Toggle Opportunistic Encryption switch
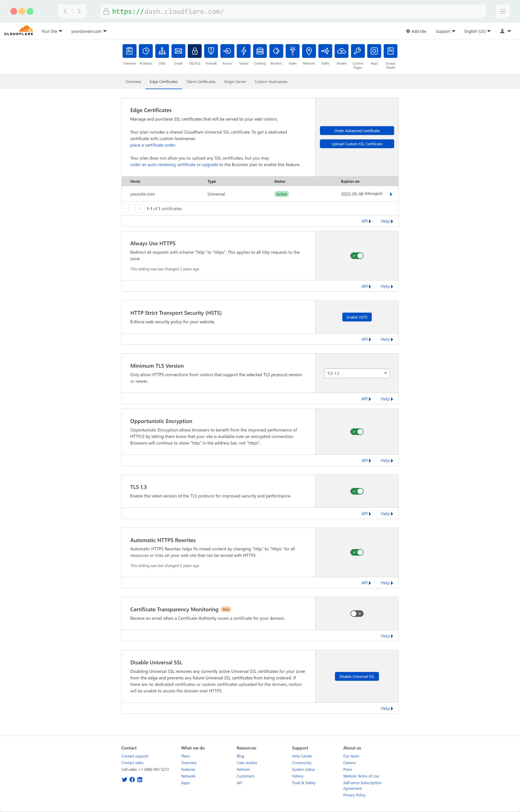Screen dimensions: 520x812 [357, 431]
